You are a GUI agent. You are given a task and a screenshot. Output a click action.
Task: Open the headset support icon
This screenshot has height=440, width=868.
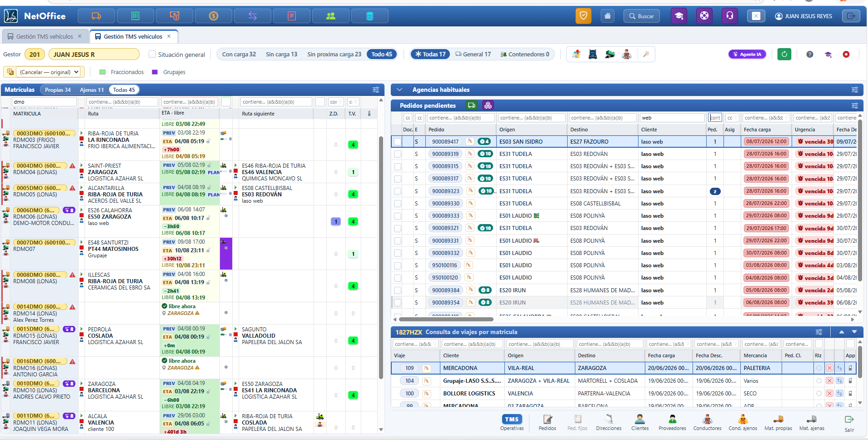730,16
